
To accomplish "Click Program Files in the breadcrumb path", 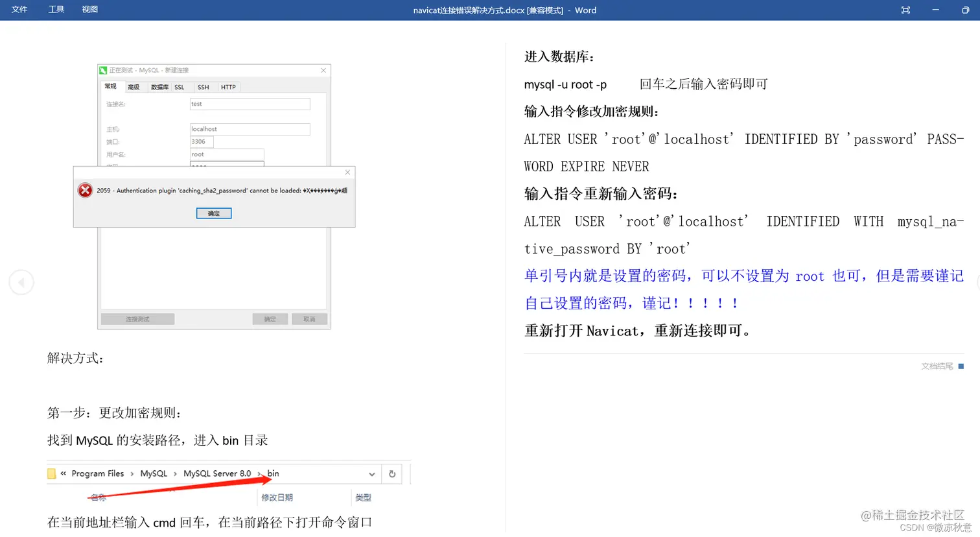I will pos(98,473).
